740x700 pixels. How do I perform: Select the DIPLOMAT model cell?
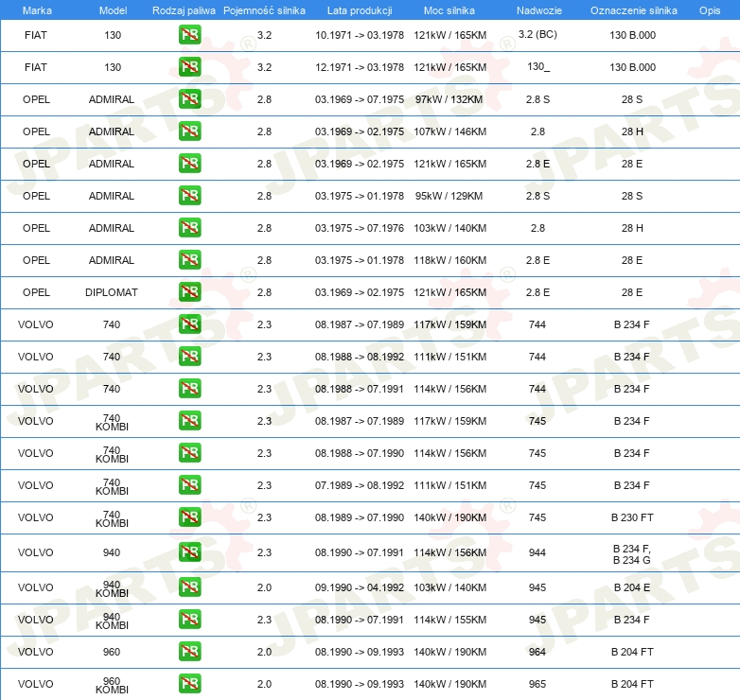[112, 292]
